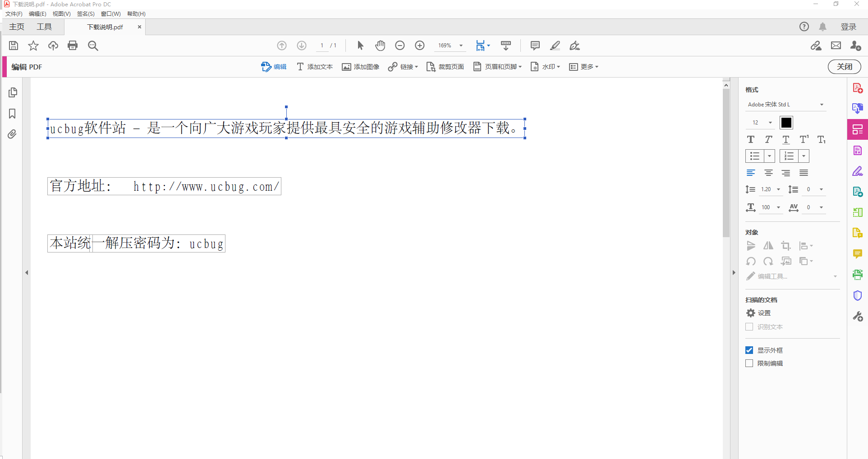Click 裁剪页面 tool
This screenshot has height=459, width=868.
445,67
